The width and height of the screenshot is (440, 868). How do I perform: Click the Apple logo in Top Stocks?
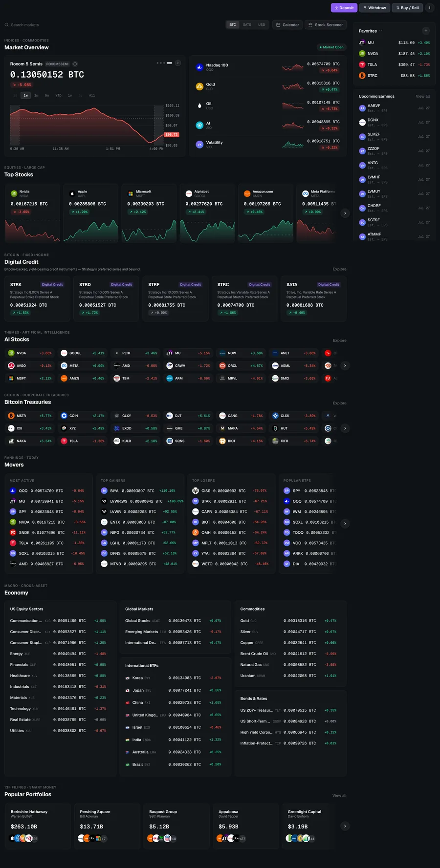pos(72,193)
